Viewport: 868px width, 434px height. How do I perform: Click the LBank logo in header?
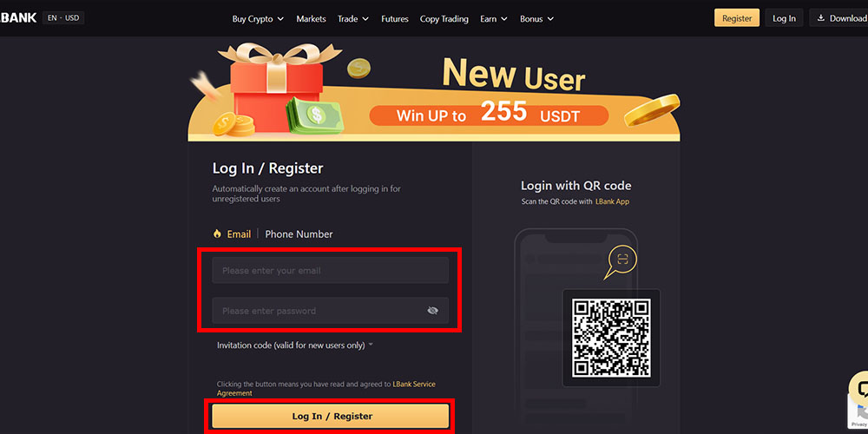pos(17,17)
